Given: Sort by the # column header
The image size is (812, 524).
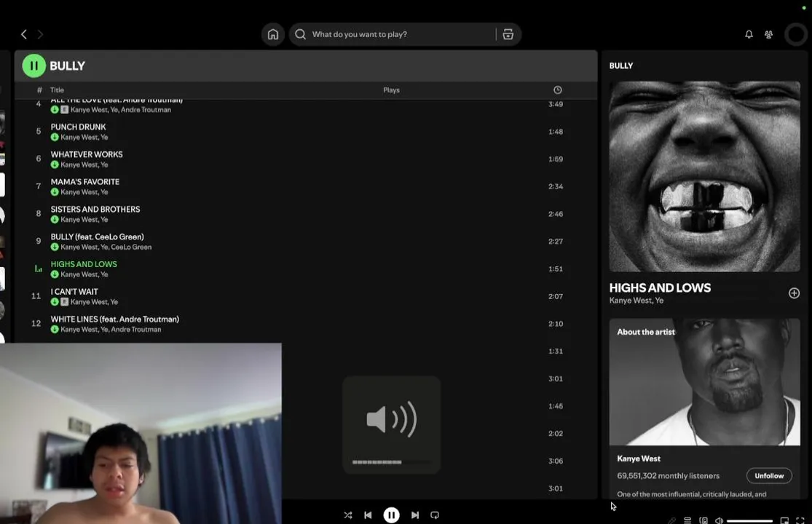Looking at the screenshot, I should tap(39, 90).
